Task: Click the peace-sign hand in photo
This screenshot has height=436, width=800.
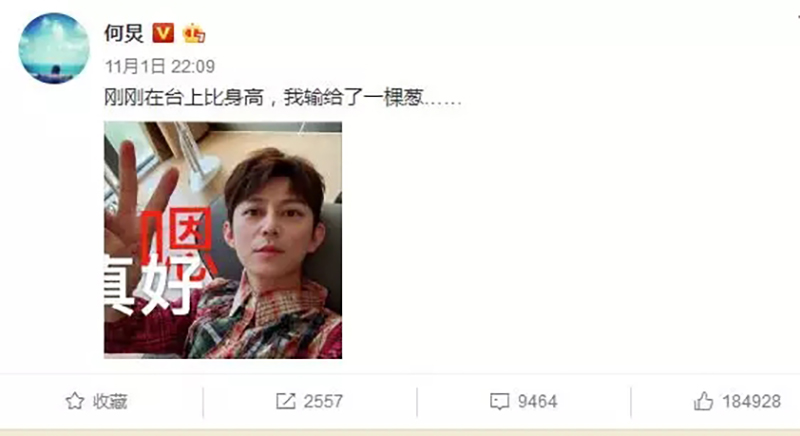Action: pos(136,204)
